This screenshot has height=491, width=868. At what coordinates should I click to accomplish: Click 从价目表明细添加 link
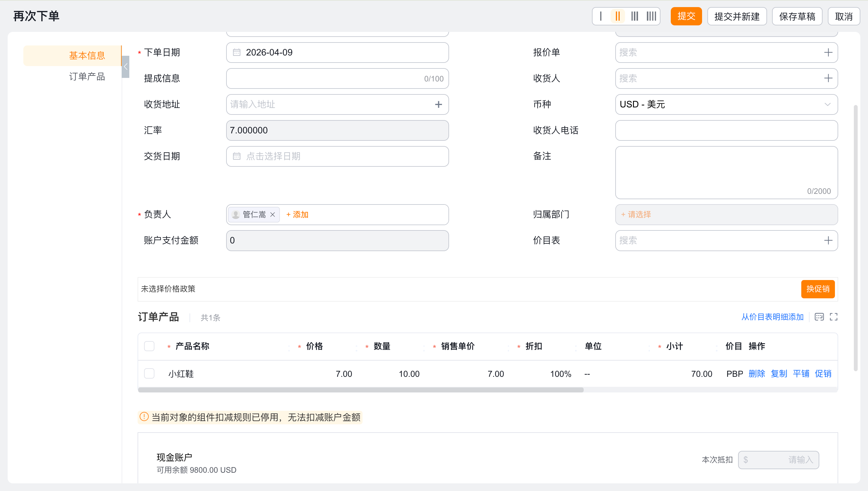772,317
